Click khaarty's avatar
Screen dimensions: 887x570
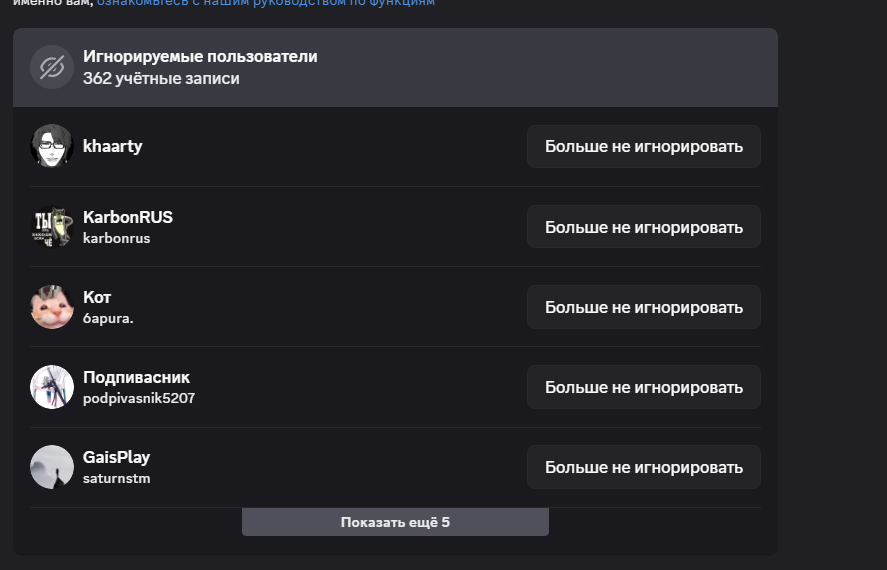coord(52,146)
